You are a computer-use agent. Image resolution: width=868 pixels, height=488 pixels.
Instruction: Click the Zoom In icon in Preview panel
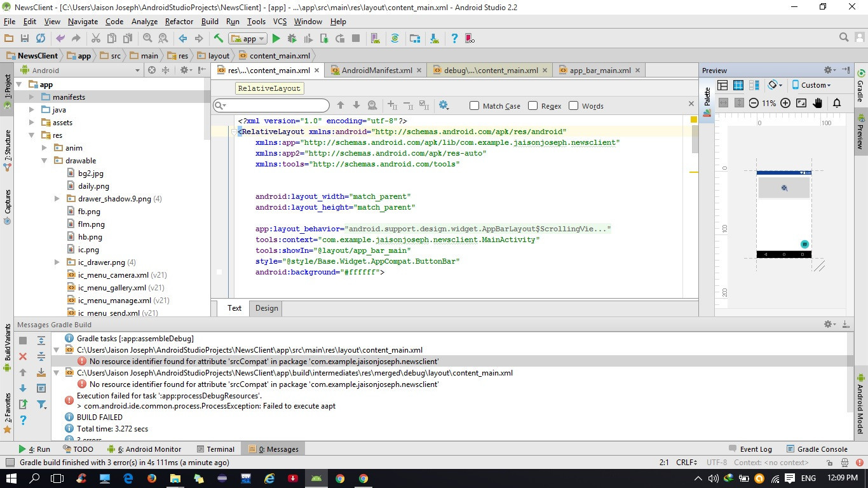(785, 102)
